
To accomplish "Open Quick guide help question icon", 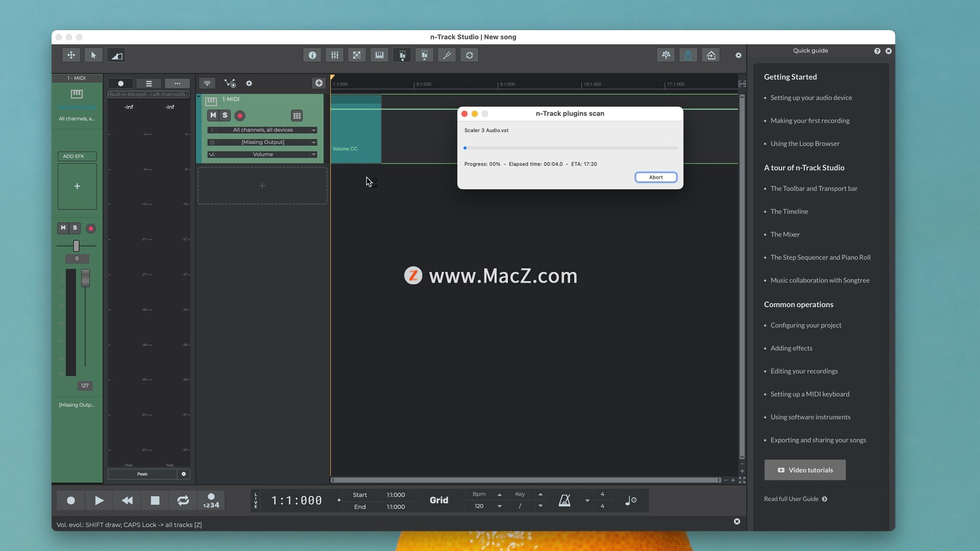I will tap(877, 51).
